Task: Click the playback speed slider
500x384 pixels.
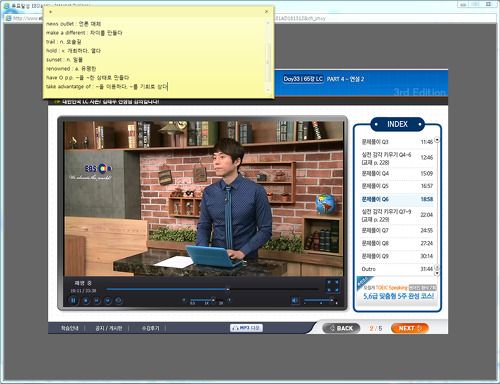Action: click(206, 300)
